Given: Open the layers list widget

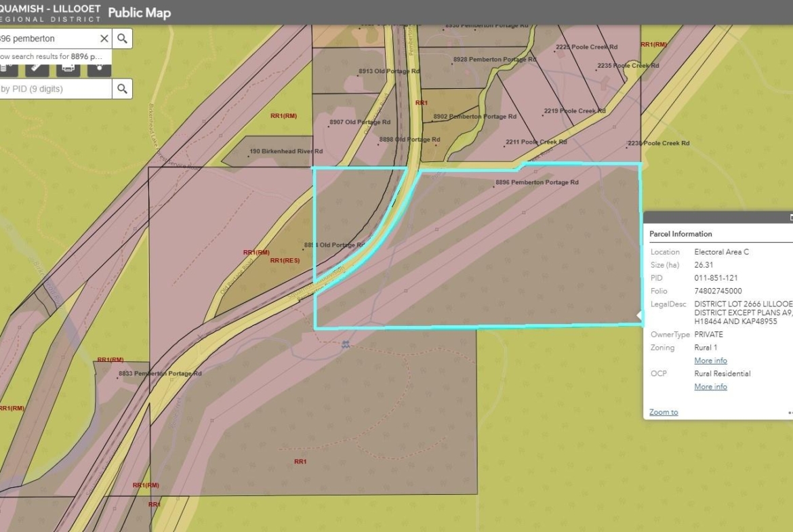Looking at the screenshot, I should tap(5, 68).
